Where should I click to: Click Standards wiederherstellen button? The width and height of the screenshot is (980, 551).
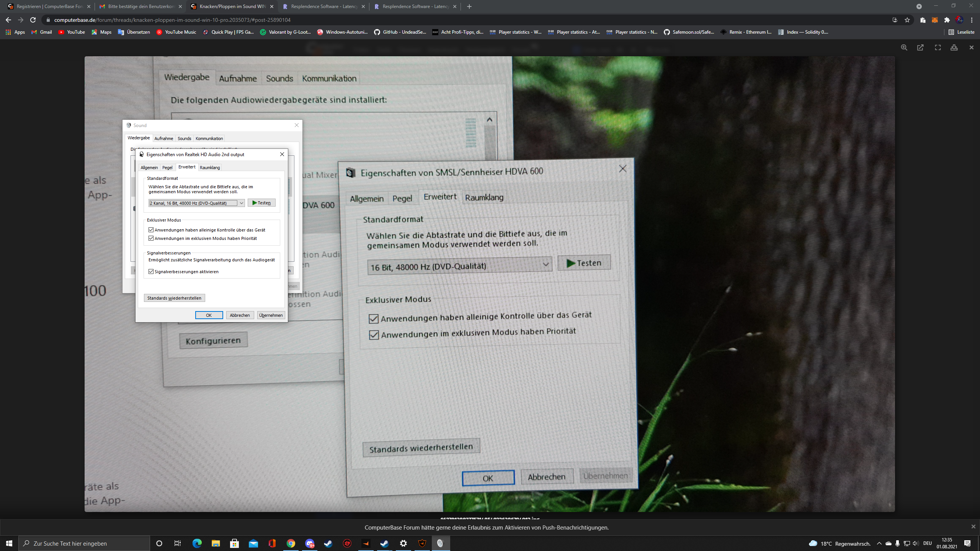pos(174,298)
